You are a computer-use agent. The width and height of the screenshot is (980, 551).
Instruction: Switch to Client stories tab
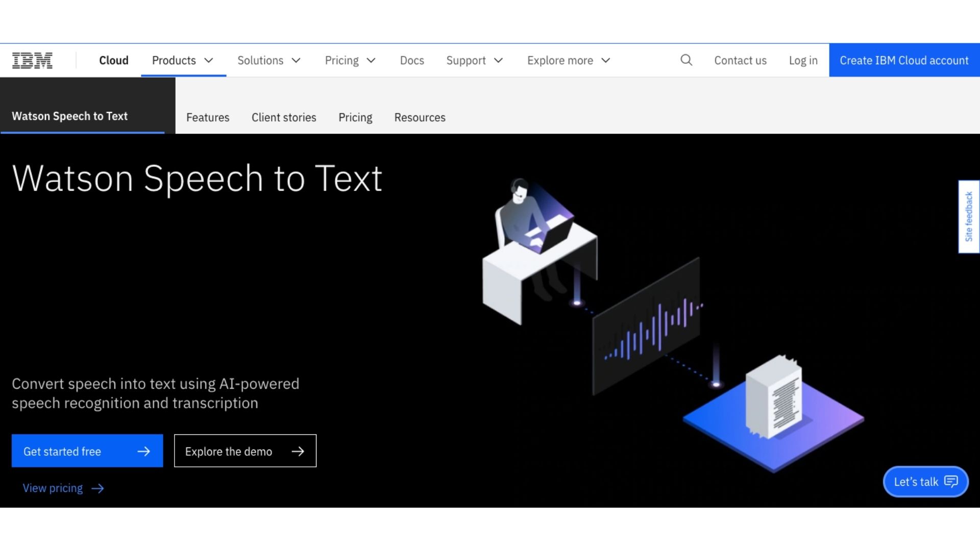pyautogui.click(x=284, y=117)
